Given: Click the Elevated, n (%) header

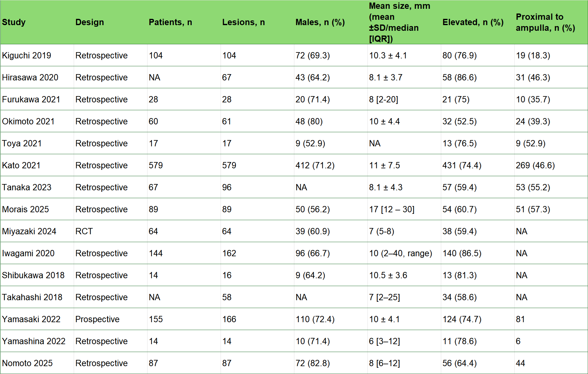Looking at the screenshot, I should coord(478,22).
